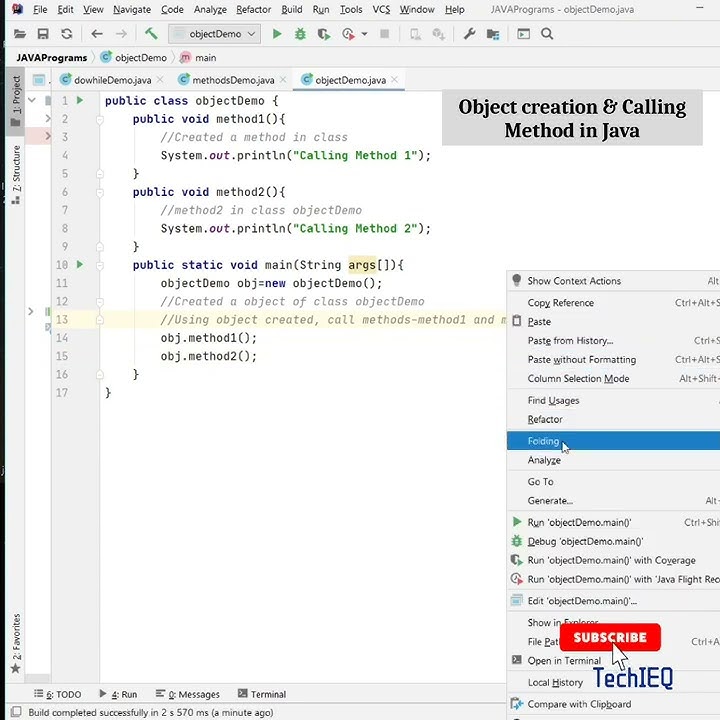Click the Save All disk icon
Viewport: 720px width, 720px height.
coord(43,34)
